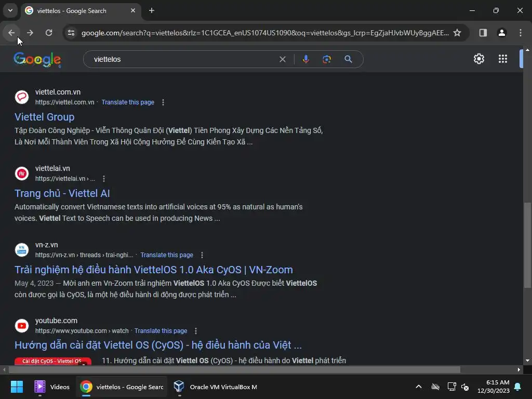Open the muted volume tray icon
532x399 pixels.
465,387
